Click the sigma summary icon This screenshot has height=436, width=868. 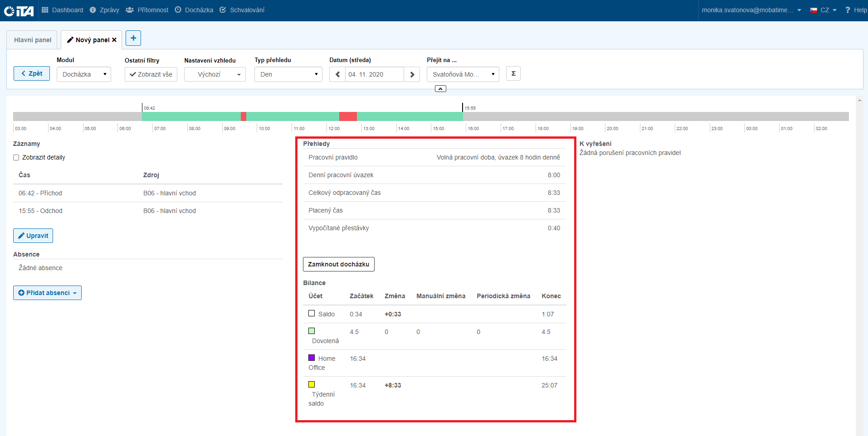(513, 73)
